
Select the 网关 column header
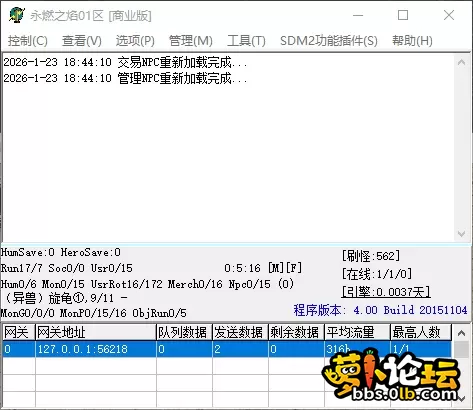click(18, 332)
